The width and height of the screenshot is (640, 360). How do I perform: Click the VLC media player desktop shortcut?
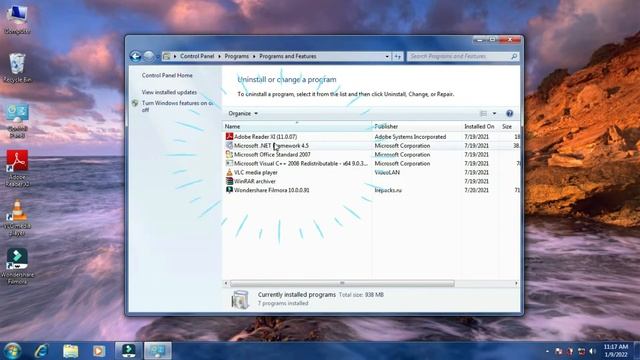(17, 217)
